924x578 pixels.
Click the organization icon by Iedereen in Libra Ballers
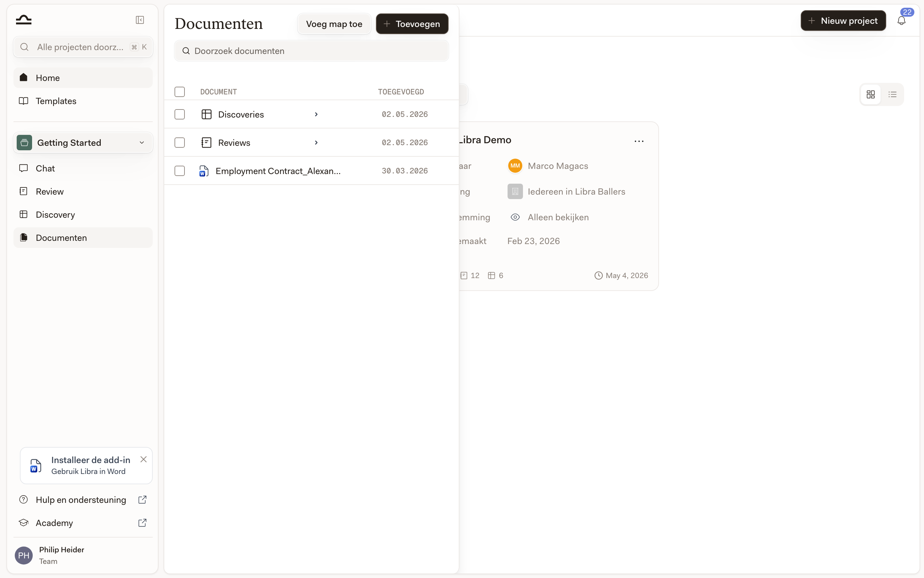[515, 191]
